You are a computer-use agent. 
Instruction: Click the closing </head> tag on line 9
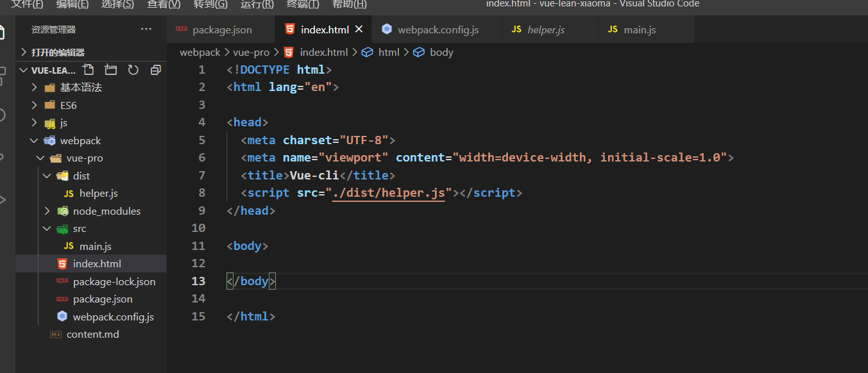[251, 210]
